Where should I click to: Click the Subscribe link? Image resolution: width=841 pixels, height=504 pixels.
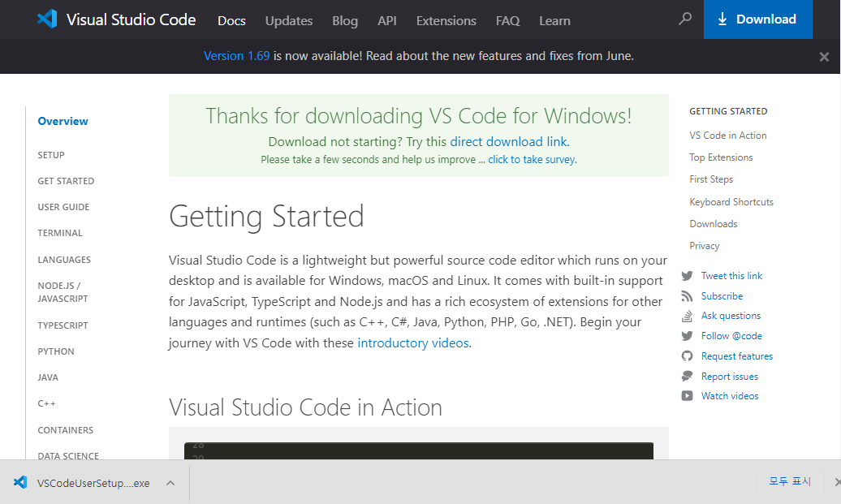722,296
